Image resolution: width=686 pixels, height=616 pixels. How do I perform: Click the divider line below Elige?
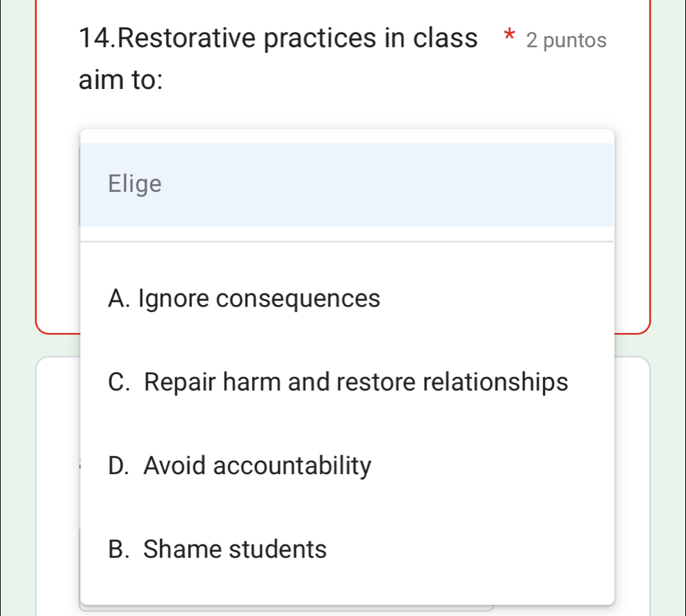click(348, 242)
